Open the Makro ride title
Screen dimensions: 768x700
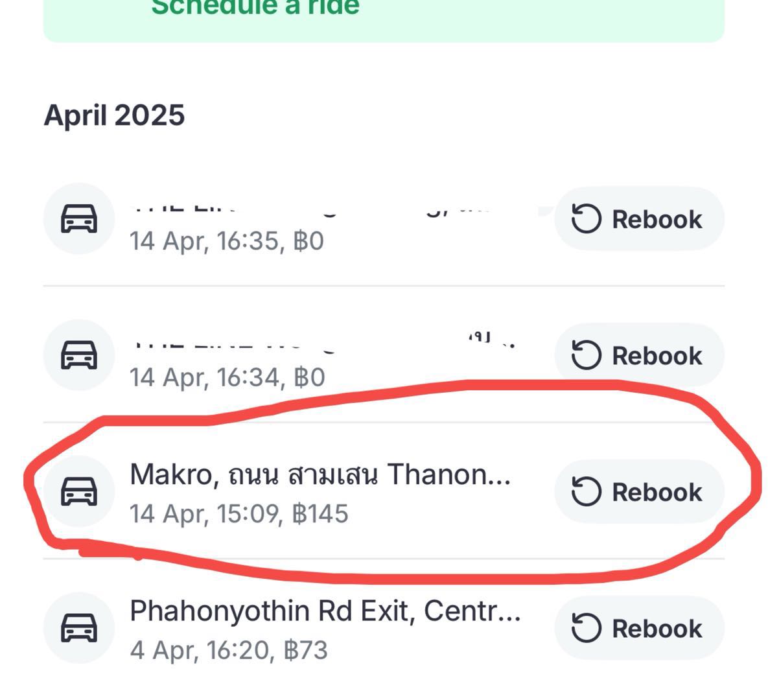[320, 474]
